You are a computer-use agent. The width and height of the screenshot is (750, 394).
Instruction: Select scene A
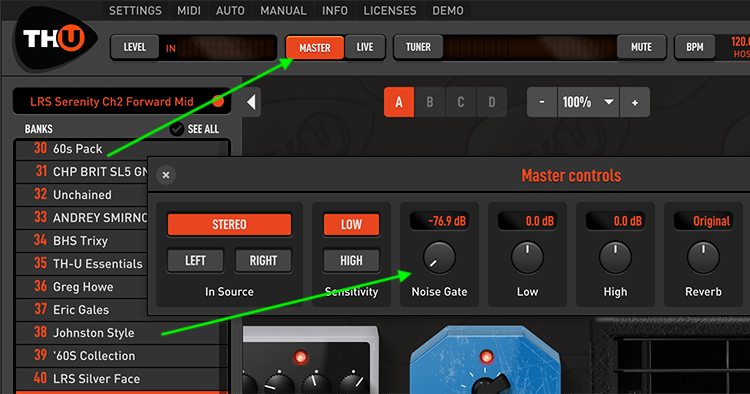[399, 102]
